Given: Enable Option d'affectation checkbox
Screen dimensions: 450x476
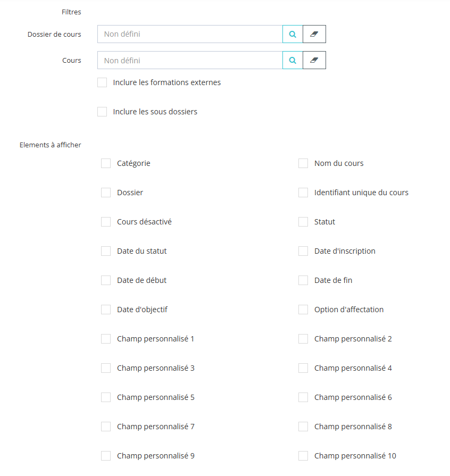Looking at the screenshot, I should (x=303, y=310).
